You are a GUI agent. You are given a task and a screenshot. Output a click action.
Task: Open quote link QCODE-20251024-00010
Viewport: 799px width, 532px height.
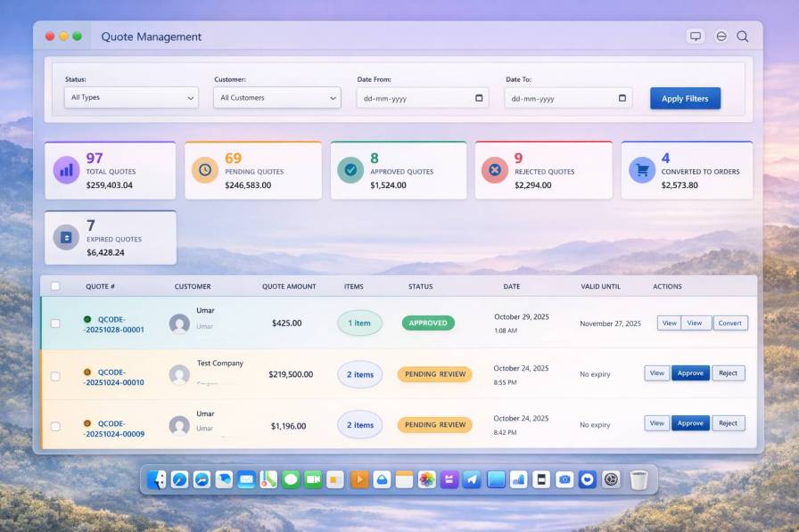[113, 377]
